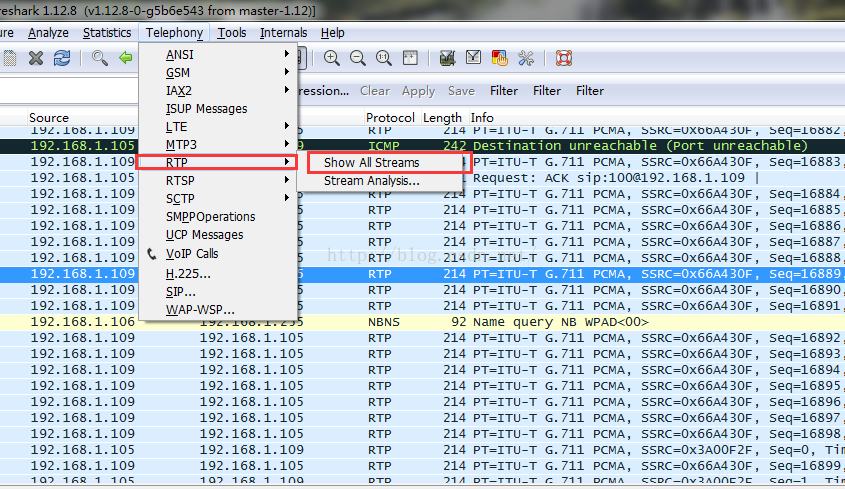Screen dimensions: 845x489
Task: Select the RTP packet with Seq=16889
Action: point(422,274)
